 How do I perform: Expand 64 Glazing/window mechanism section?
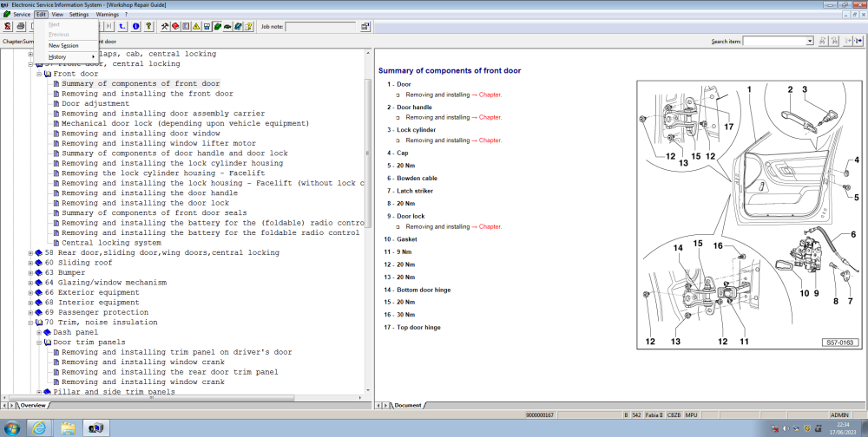pos(31,283)
